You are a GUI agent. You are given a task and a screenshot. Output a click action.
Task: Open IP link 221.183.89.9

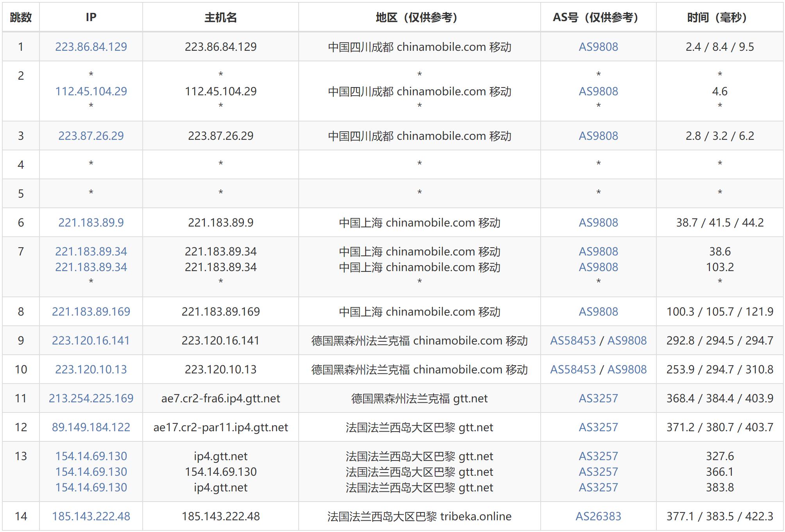[91, 223]
